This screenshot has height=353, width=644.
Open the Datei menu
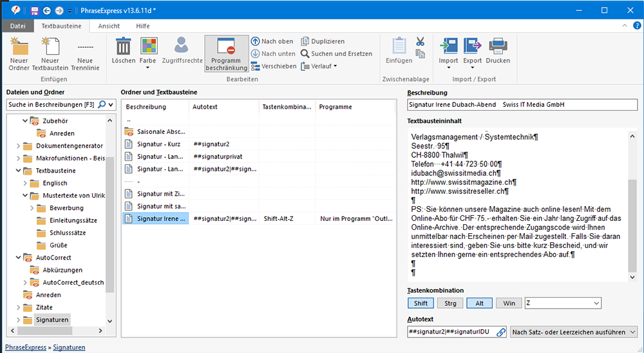point(17,26)
